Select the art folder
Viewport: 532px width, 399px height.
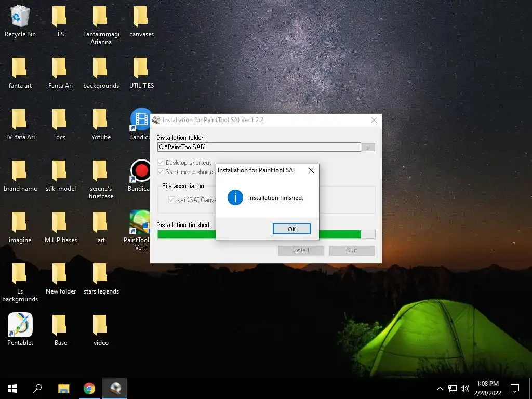tap(101, 228)
